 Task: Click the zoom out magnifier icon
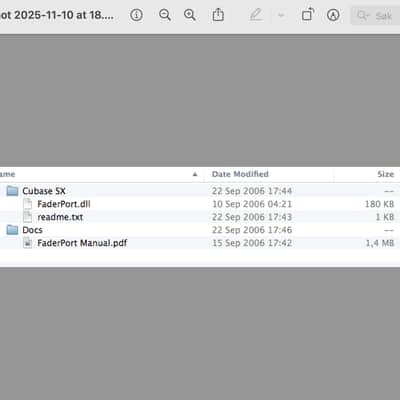165,15
